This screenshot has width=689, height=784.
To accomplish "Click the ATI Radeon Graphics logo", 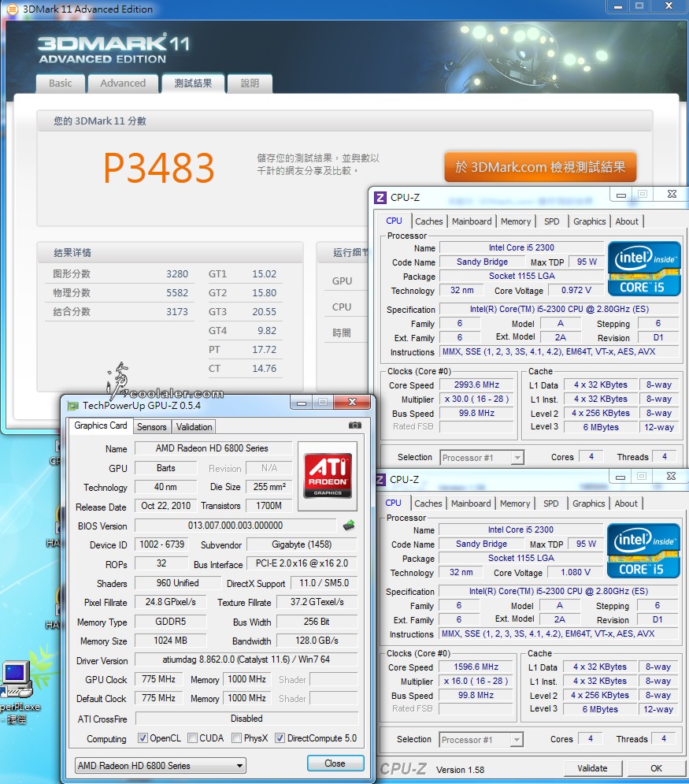I will pyautogui.click(x=328, y=476).
